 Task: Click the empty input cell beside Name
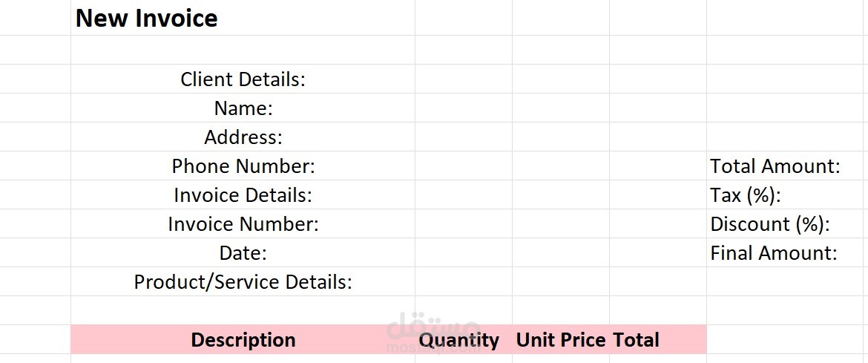[464, 108]
